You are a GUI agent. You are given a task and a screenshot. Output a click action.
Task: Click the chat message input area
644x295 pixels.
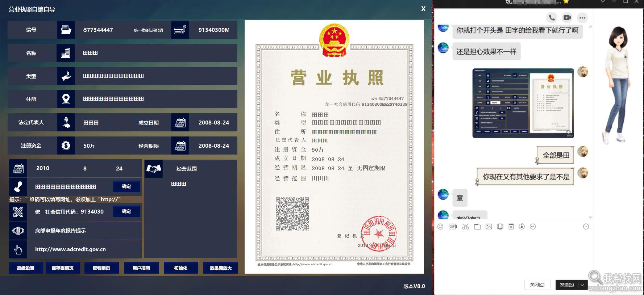coord(513,254)
